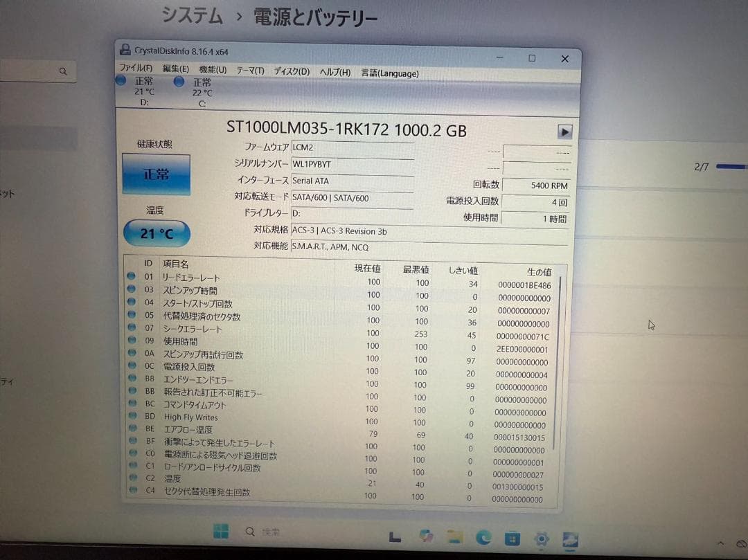This screenshot has width=748, height=560.
Task: Click the next-disk arrow beside the drive title
Action: tap(566, 132)
